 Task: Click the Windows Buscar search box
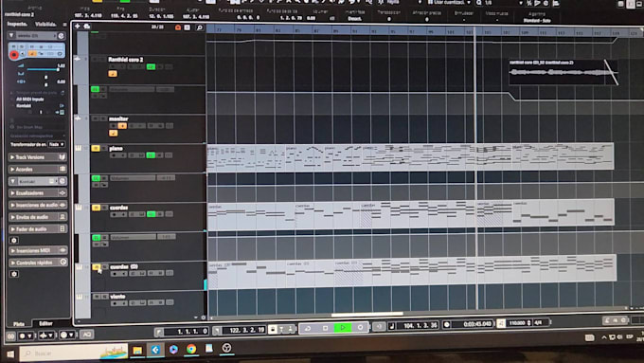pyautogui.click(x=74, y=353)
